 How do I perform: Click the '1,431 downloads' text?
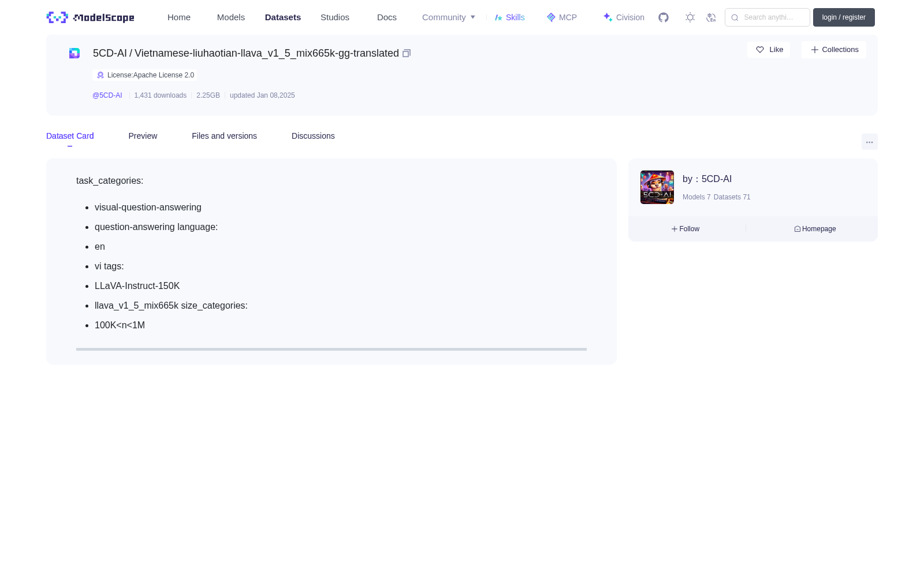point(161,95)
